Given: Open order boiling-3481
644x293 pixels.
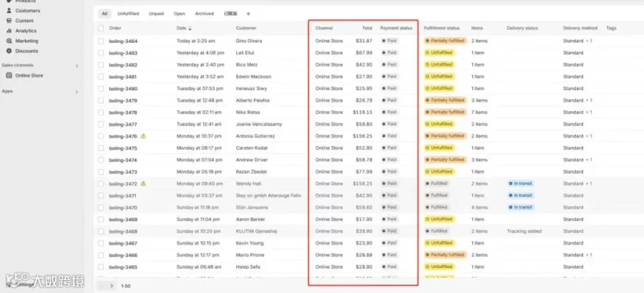Looking at the screenshot, I should click(x=123, y=77).
